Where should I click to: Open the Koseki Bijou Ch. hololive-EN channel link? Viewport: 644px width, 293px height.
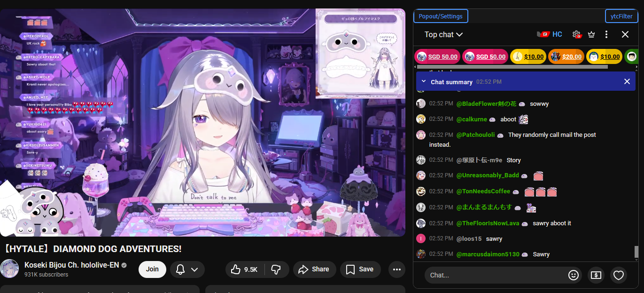(72, 265)
